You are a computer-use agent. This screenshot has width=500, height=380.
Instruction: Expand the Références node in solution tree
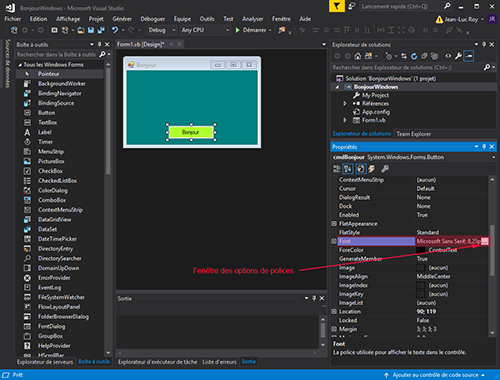coord(345,103)
